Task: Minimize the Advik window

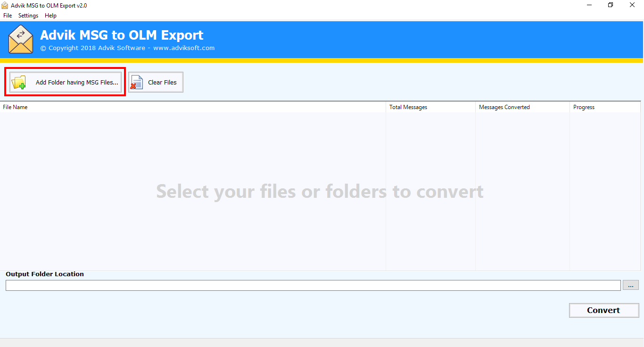Action: 589,5
